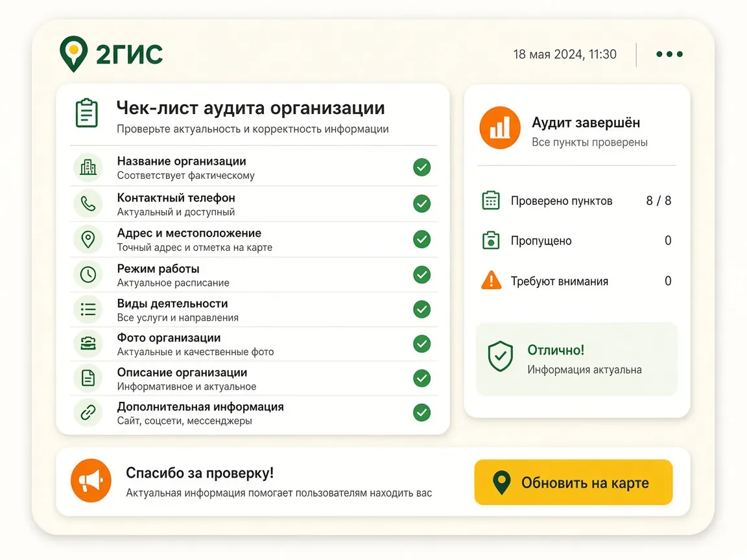Click the text about Актуальная информация помогает пользователям
Viewport: 747px width, 560px height.
(279, 493)
